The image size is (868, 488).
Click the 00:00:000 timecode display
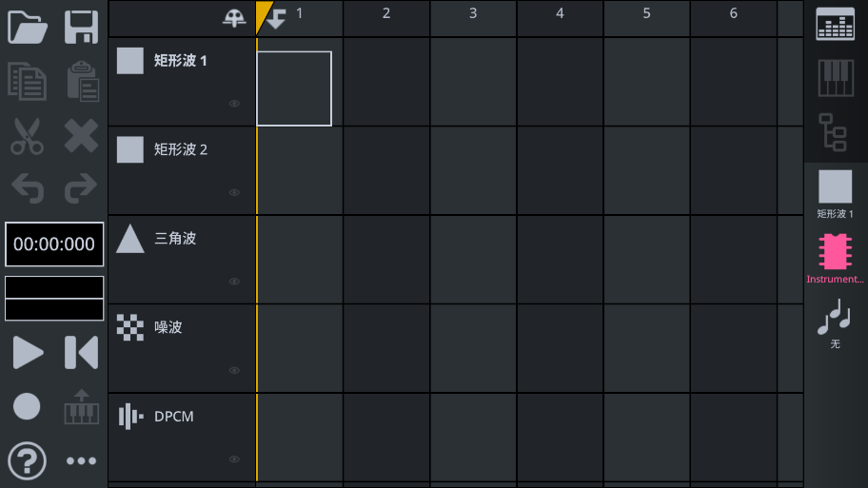click(54, 244)
